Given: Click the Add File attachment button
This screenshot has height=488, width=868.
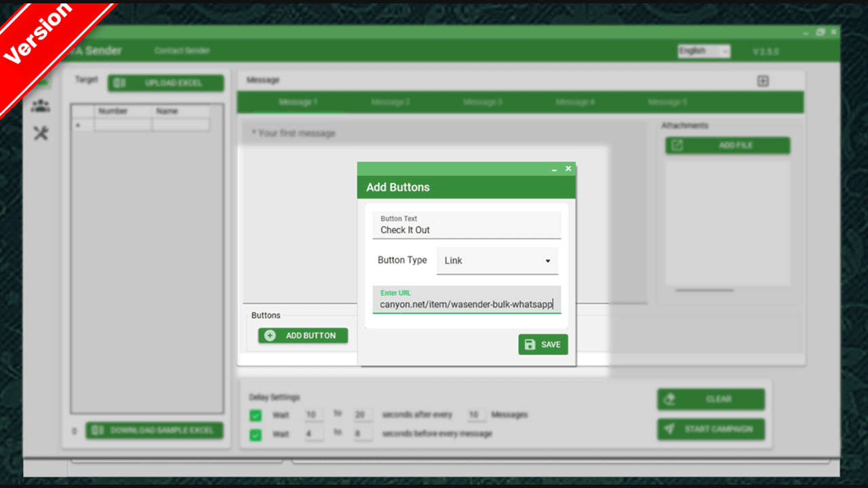Looking at the screenshot, I should point(727,146).
